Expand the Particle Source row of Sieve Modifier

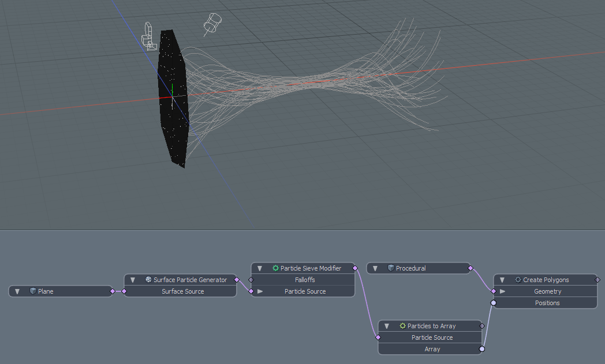pos(260,291)
